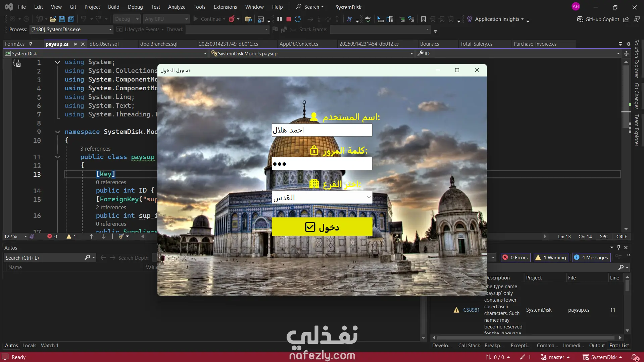Click Application Insights lightbulb icon
Image resolution: width=644 pixels, height=362 pixels.
tap(469, 19)
